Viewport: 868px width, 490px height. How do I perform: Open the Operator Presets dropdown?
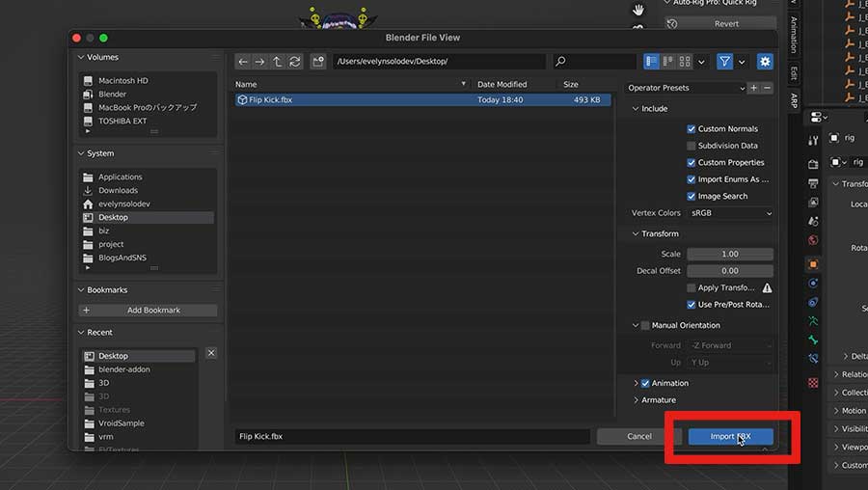coord(686,88)
